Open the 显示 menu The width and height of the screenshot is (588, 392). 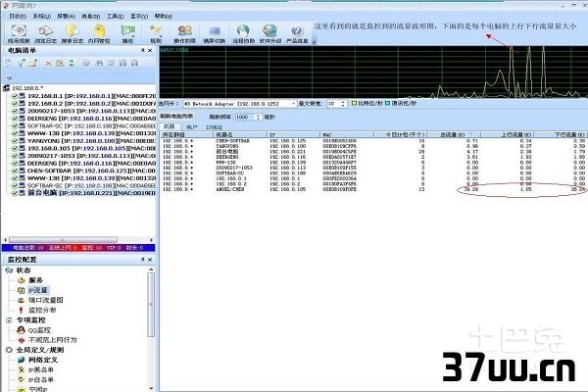click(x=139, y=16)
